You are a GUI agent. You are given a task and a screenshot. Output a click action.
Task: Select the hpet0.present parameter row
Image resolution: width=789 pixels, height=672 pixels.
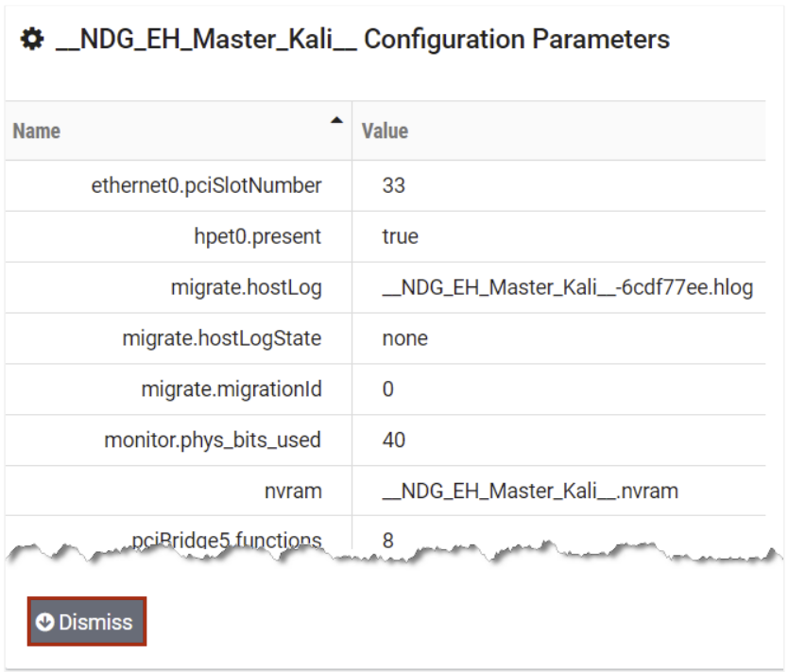click(x=257, y=236)
